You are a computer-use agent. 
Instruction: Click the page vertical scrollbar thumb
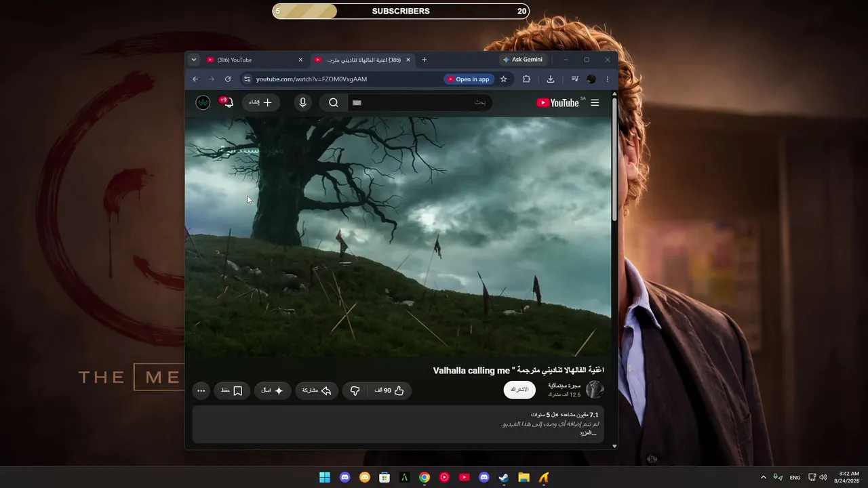coord(614,161)
